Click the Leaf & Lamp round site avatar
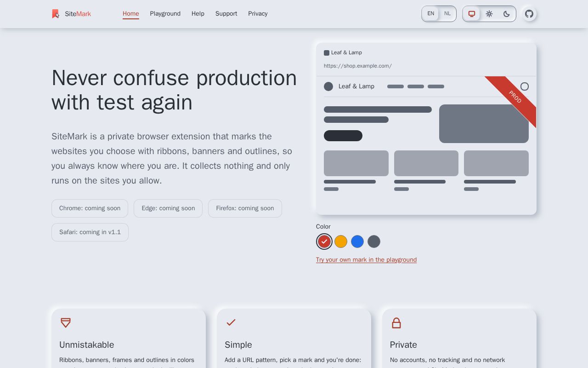This screenshot has width=588, height=368. pyautogui.click(x=328, y=86)
